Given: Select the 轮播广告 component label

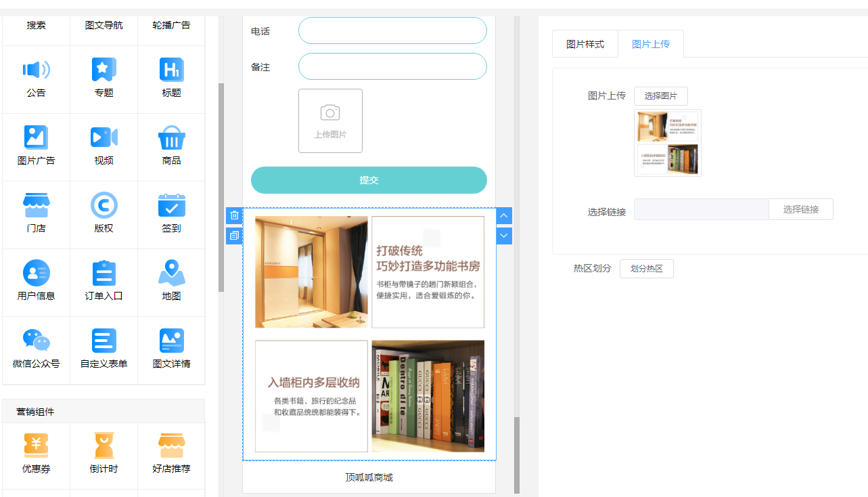Looking at the screenshot, I should coord(171,25).
